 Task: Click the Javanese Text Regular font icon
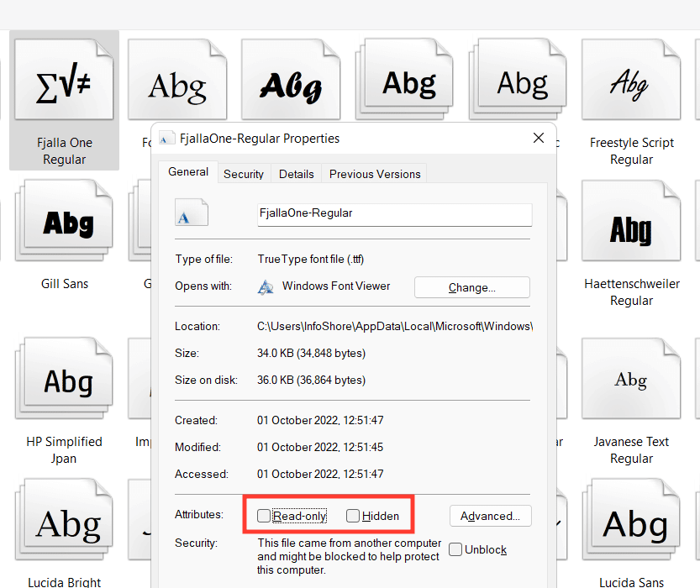tap(630, 382)
